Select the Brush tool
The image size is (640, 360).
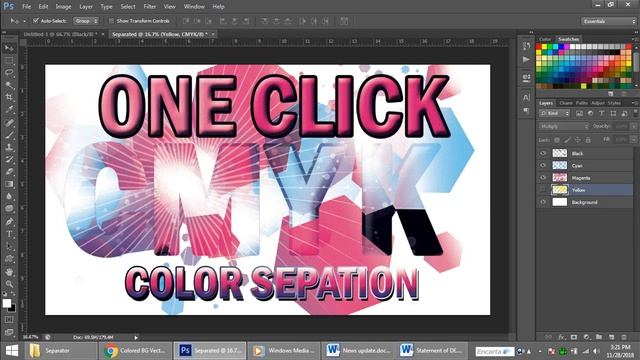[x=9, y=135]
